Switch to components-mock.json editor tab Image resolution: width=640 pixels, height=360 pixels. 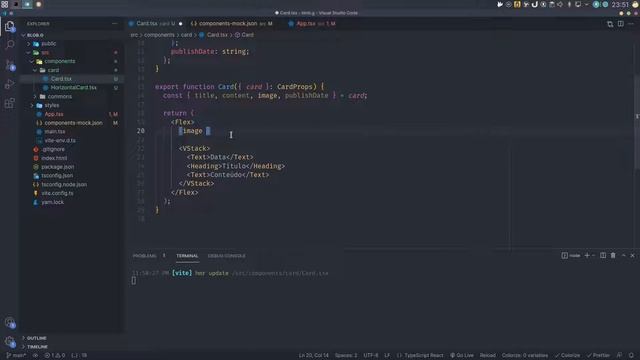231,24
